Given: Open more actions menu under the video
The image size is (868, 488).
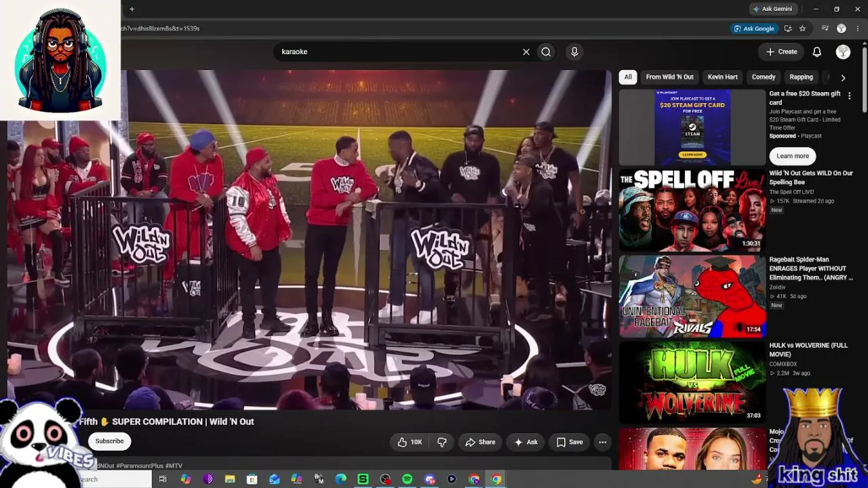Looking at the screenshot, I should (602, 442).
